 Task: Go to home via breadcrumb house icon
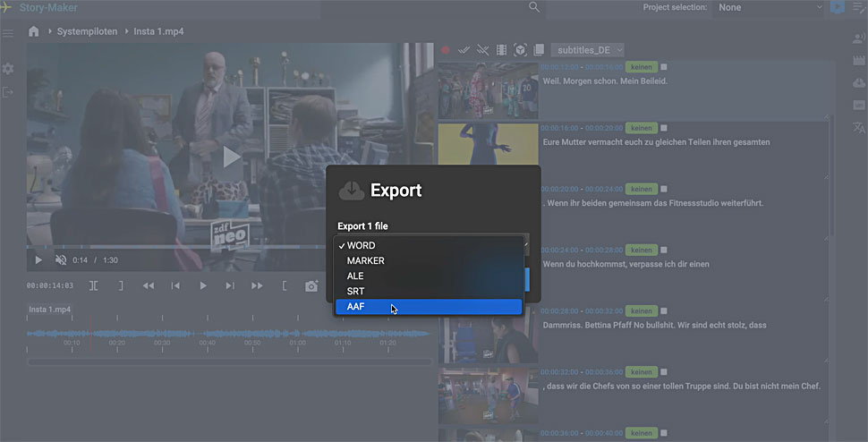tap(34, 31)
